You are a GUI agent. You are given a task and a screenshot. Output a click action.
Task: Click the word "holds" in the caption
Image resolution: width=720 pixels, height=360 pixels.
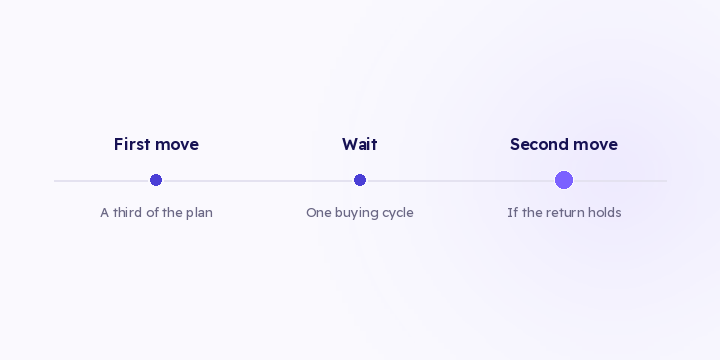point(606,213)
